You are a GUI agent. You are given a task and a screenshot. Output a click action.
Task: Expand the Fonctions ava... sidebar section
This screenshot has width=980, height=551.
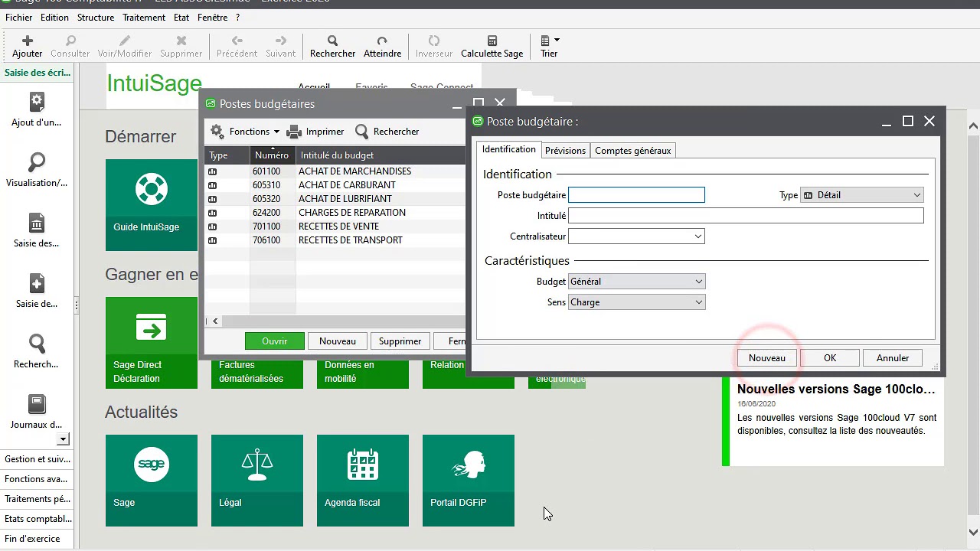tap(37, 479)
